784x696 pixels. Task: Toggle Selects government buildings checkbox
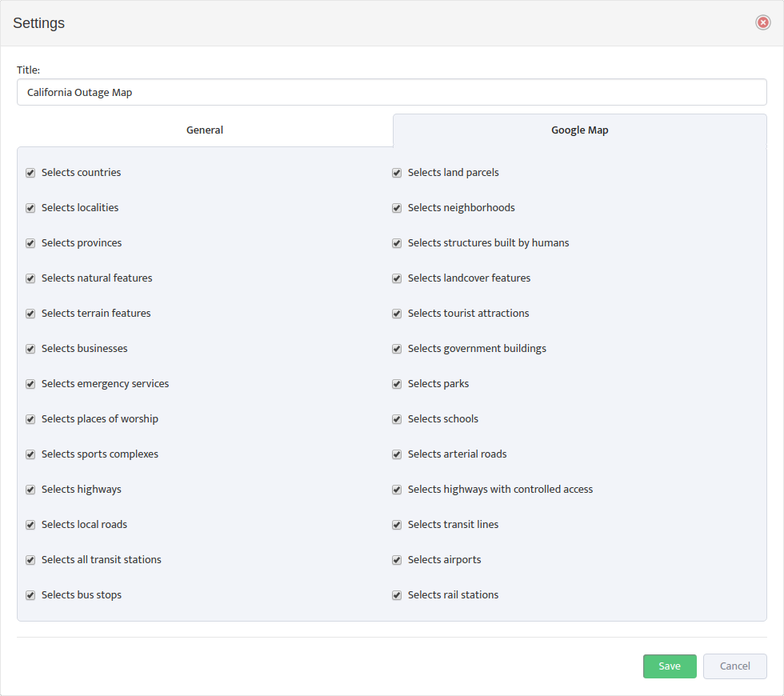(397, 349)
